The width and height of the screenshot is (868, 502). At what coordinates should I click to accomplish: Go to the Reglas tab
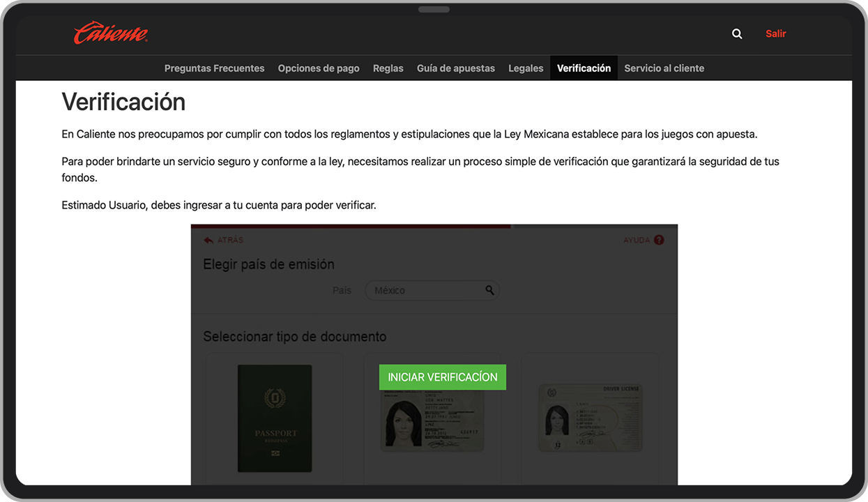click(388, 68)
